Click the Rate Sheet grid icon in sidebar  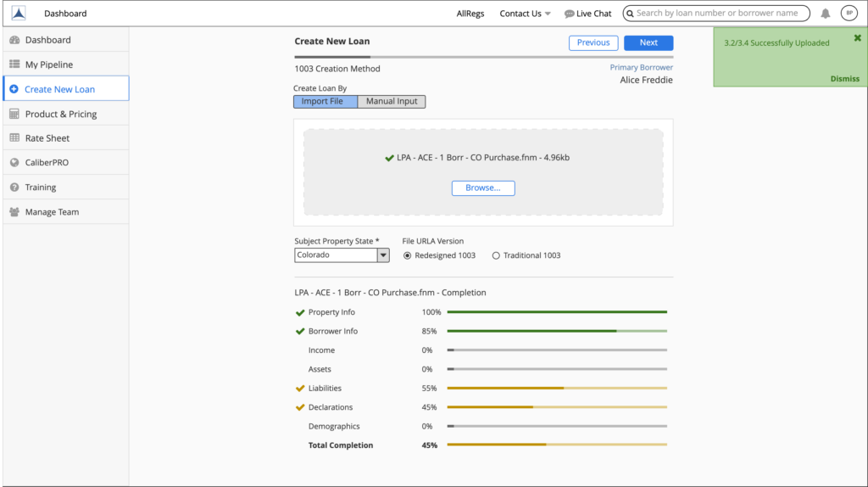tap(14, 138)
